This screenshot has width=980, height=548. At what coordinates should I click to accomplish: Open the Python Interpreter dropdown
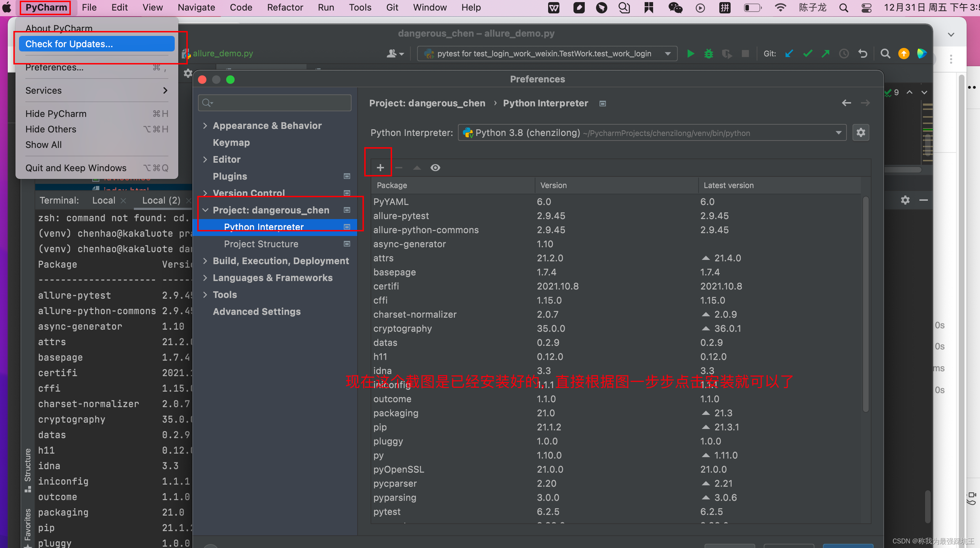tap(838, 133)
